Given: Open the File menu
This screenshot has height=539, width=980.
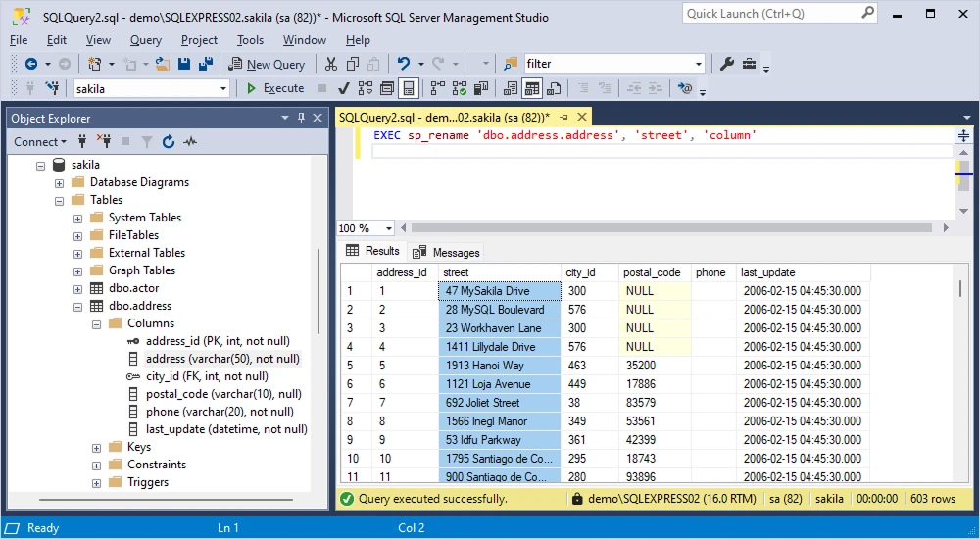Looking at the screenshot, I should coord(19,40).
